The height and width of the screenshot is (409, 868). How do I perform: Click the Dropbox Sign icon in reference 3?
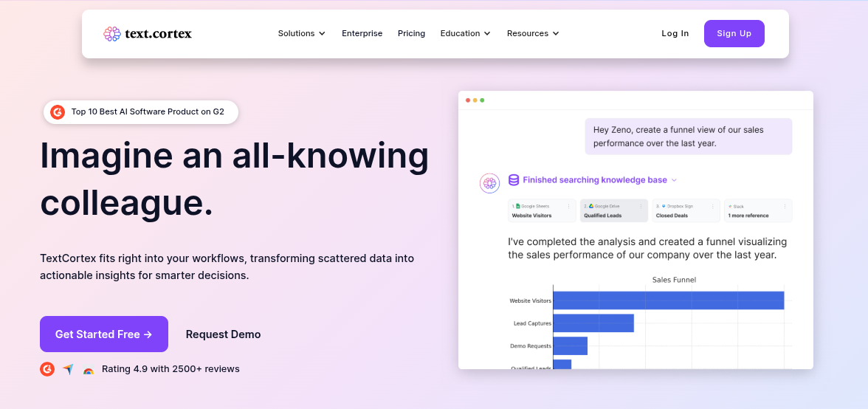point(664,207)
